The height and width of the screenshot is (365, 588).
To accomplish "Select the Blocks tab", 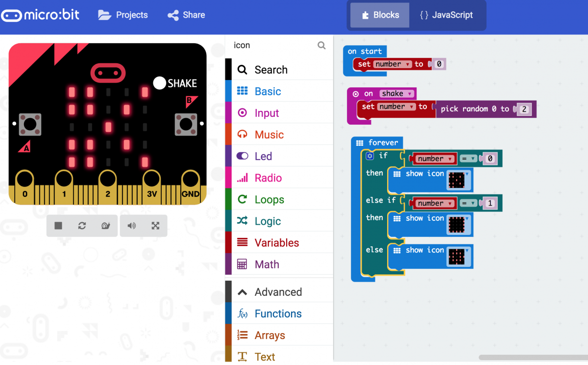I will click(379, 15).
